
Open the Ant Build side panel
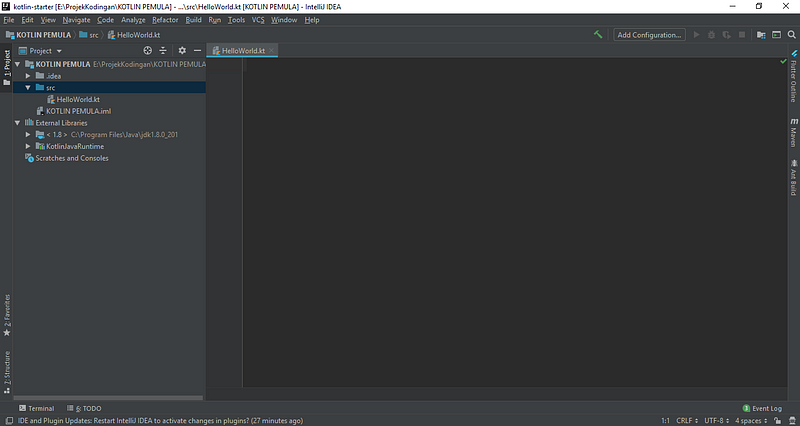pyautogui.click(x=793, y=177)
